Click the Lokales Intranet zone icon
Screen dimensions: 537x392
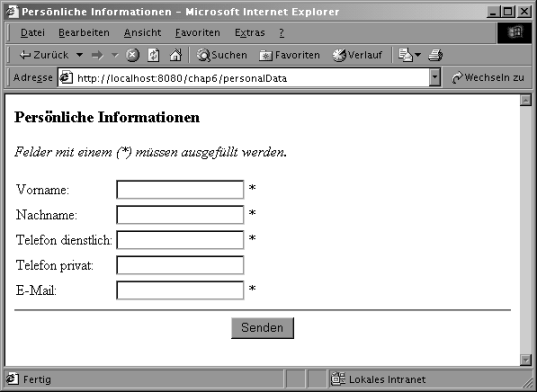(338, 379)
